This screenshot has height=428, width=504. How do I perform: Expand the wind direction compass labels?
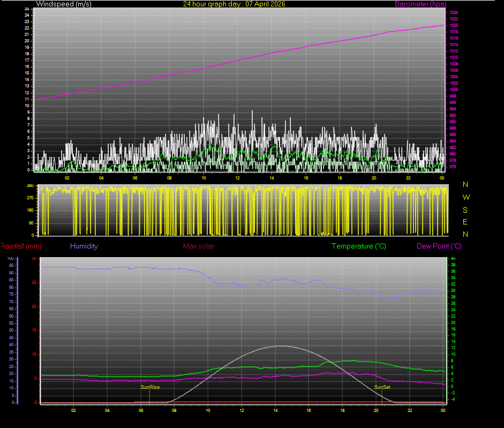tap(465, 210)
